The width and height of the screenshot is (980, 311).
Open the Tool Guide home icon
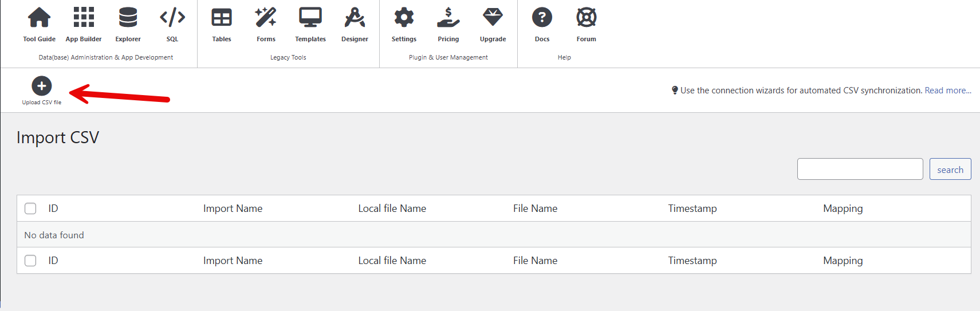pos(39,18)
